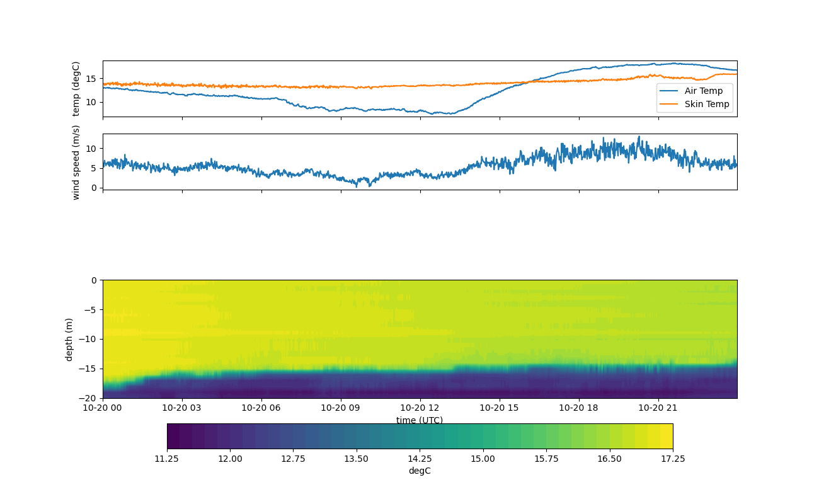This screenshot has width=819, height=504.
Task: Click the 10-20 06 time tick label
Action: pyautogui.click(x=261, y=408)
